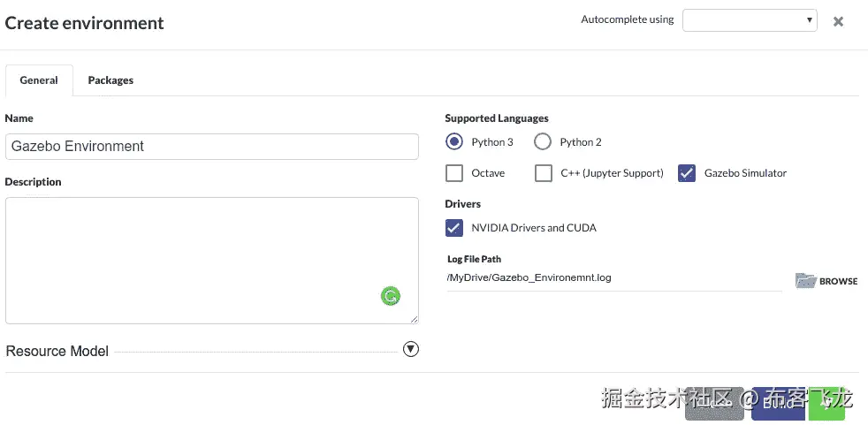Enable the Octave checkbox
The height and width of the screenshot is (425, 868).
(454, 173)
